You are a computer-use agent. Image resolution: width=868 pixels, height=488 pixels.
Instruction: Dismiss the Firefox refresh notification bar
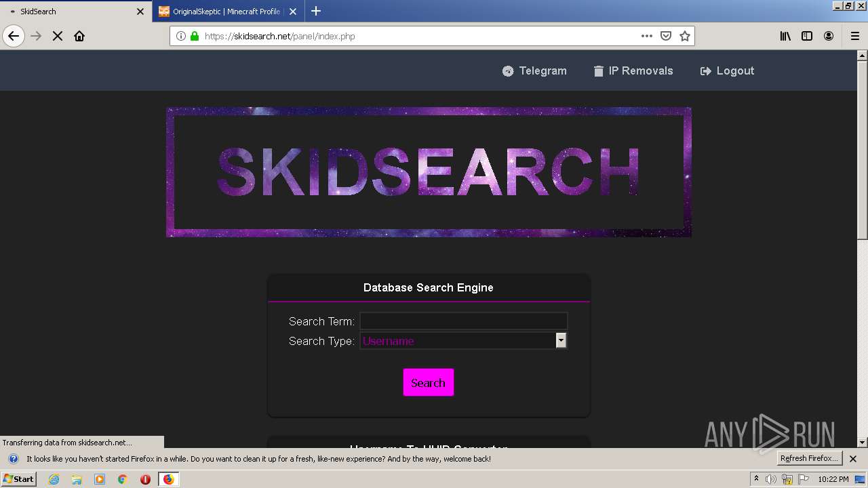coord(853,459)
